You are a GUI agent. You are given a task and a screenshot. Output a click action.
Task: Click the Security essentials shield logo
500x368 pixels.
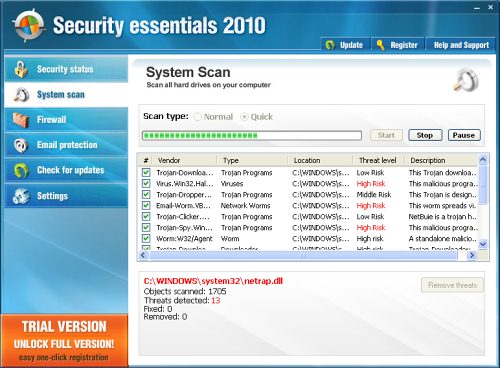(28, 26)
